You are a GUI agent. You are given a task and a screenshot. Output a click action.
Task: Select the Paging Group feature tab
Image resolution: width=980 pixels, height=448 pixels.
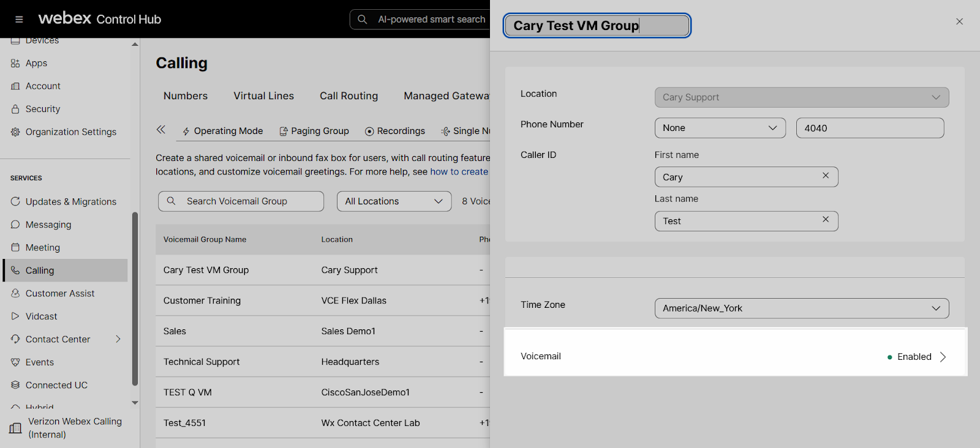point(314,131)
